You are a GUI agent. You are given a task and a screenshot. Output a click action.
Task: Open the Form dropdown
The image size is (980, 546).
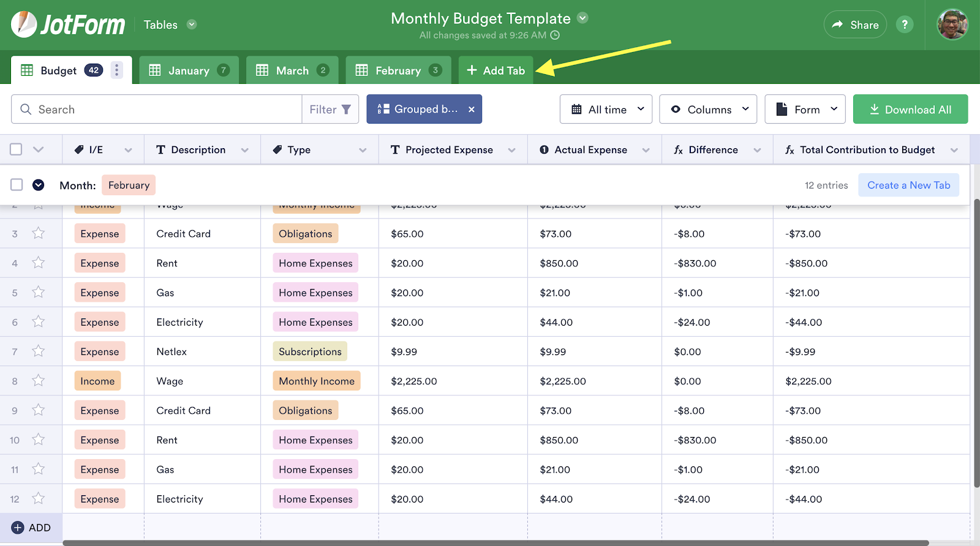pyautogui.click(x=805, y=109)
